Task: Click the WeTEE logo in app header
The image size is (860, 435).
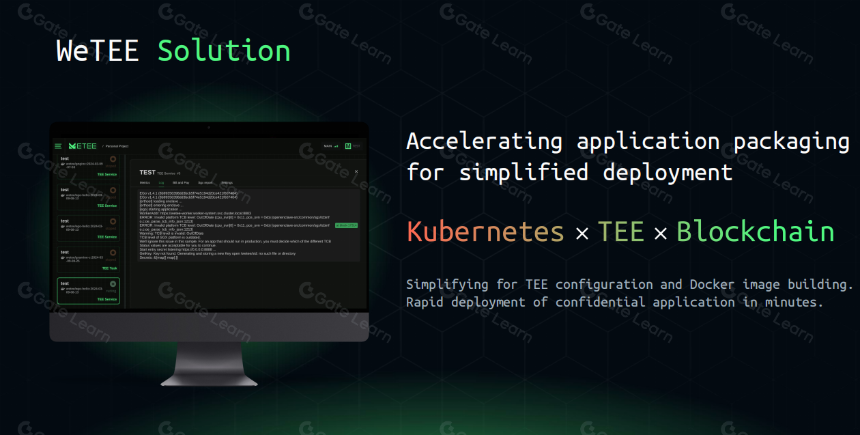Action: pyautogui.click(x=82, y=146)
